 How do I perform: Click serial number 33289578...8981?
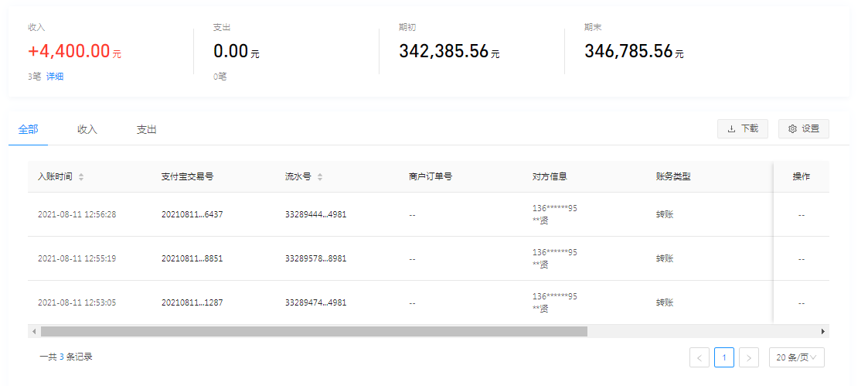pos(315,258)
